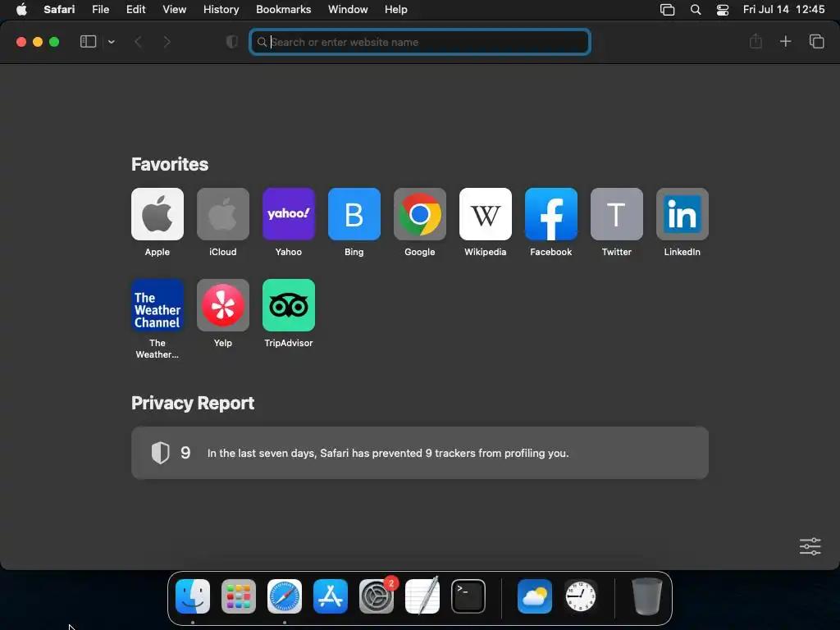Viewport: 840px width, 630px height.
Task: Open the TripAdvisor favorite
Action: pyautogui.click(x=289, y=305)
